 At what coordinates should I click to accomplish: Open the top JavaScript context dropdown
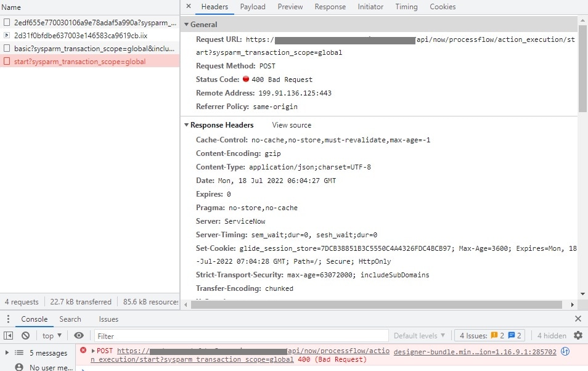pos(52,336)
